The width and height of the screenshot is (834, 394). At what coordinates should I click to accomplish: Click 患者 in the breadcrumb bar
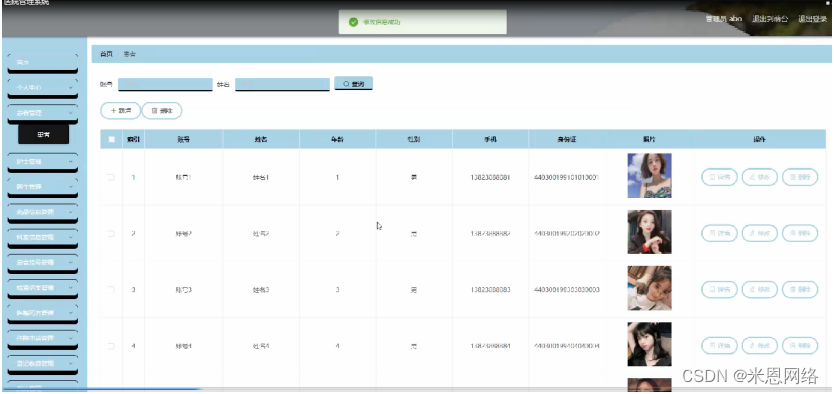click(130, 54)
